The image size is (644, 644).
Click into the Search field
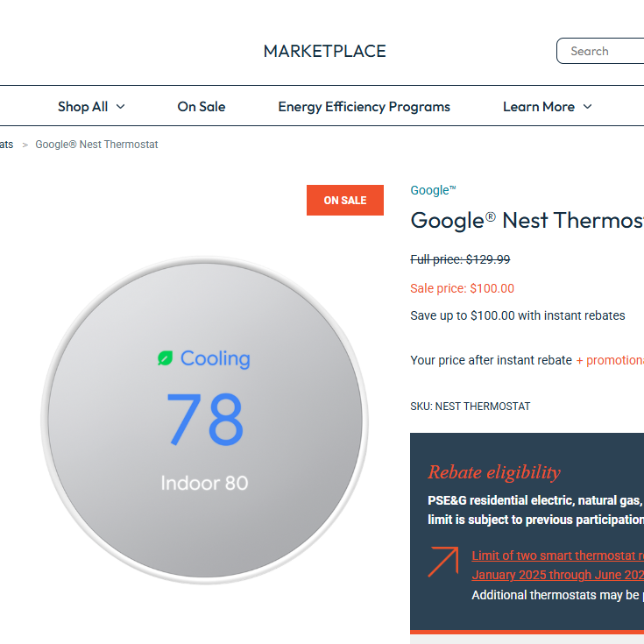(603, 52)
